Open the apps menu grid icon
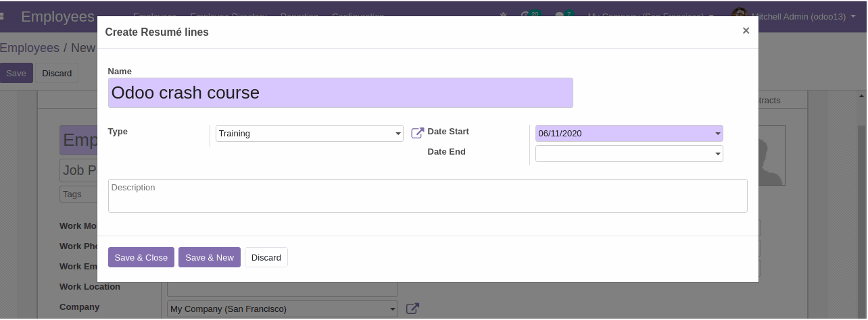The image size is (868, 320). (3, 16)
